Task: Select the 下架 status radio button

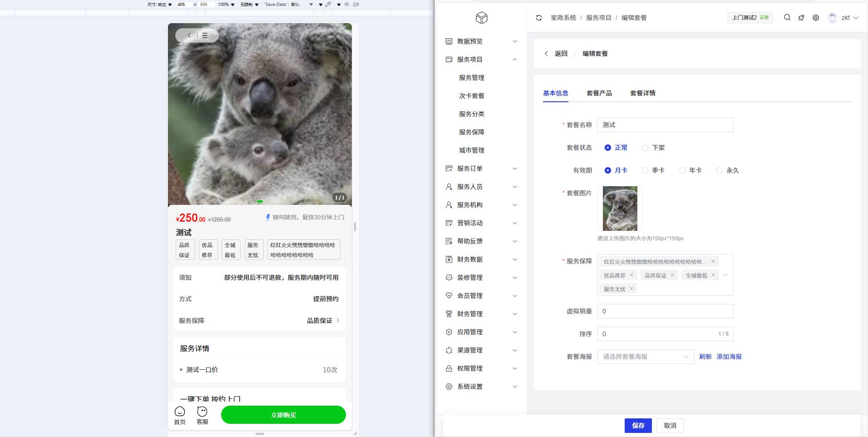Action: pyautogui.click(x=645, y=148)
